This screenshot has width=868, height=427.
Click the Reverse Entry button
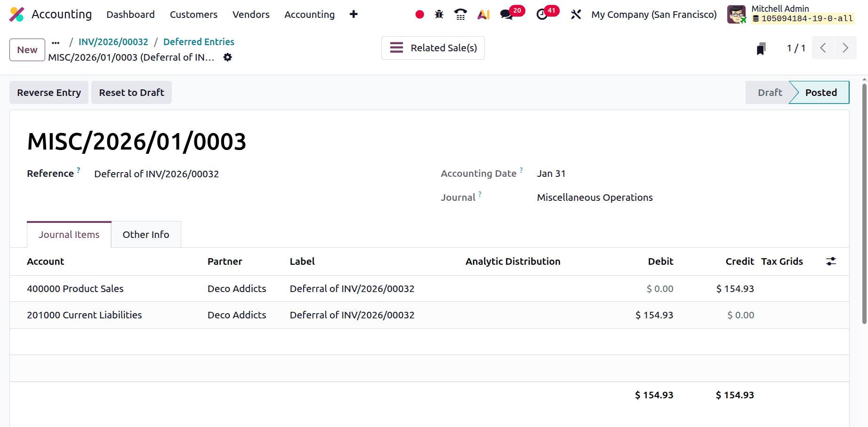tap(48, 92)
